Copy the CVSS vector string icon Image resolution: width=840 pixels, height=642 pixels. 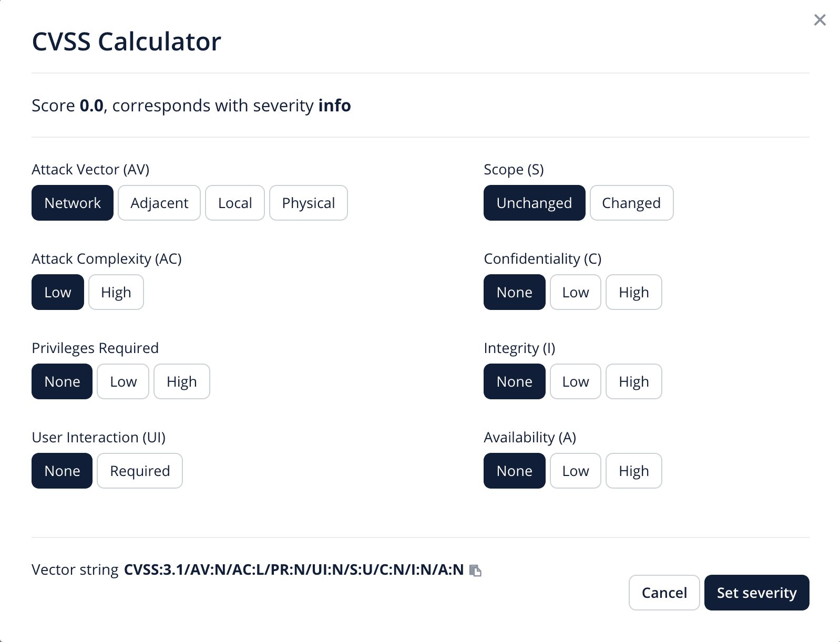pyautogui.click(x=475, y=571)
